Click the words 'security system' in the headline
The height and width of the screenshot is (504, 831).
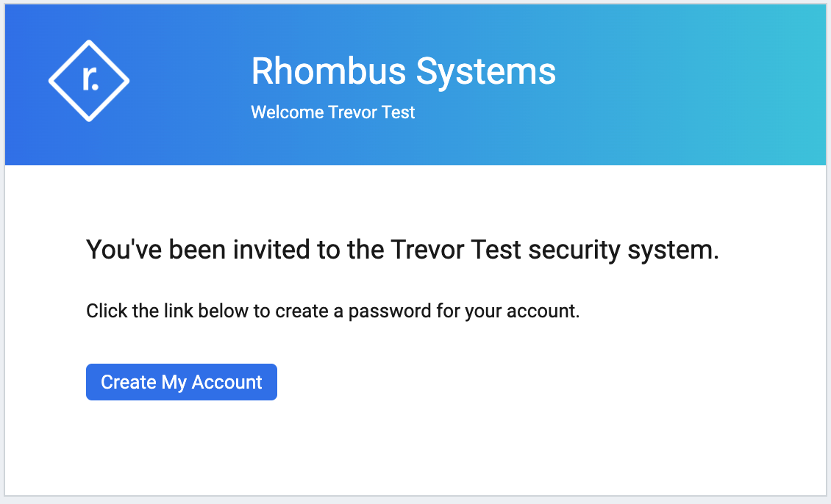pos(624,251)
